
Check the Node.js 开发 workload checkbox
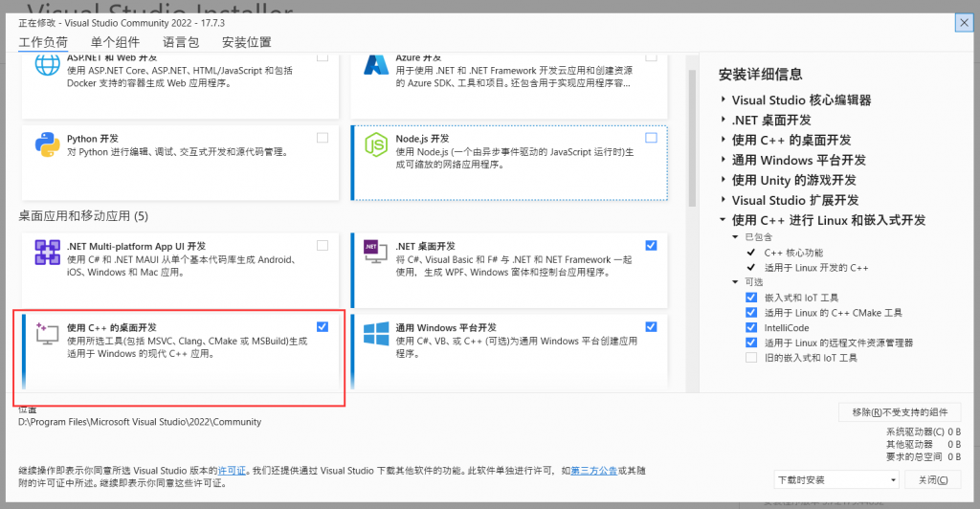tap(651, 138)
